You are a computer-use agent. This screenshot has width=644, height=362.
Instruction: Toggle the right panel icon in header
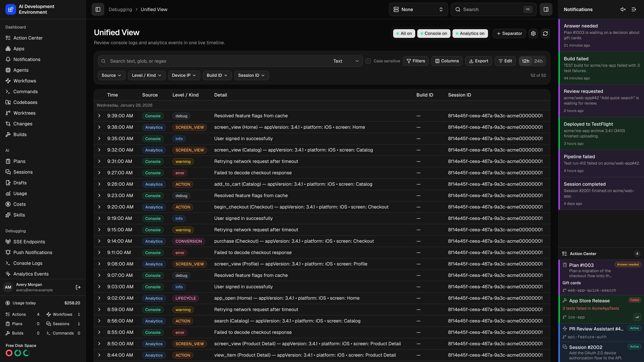546,10
